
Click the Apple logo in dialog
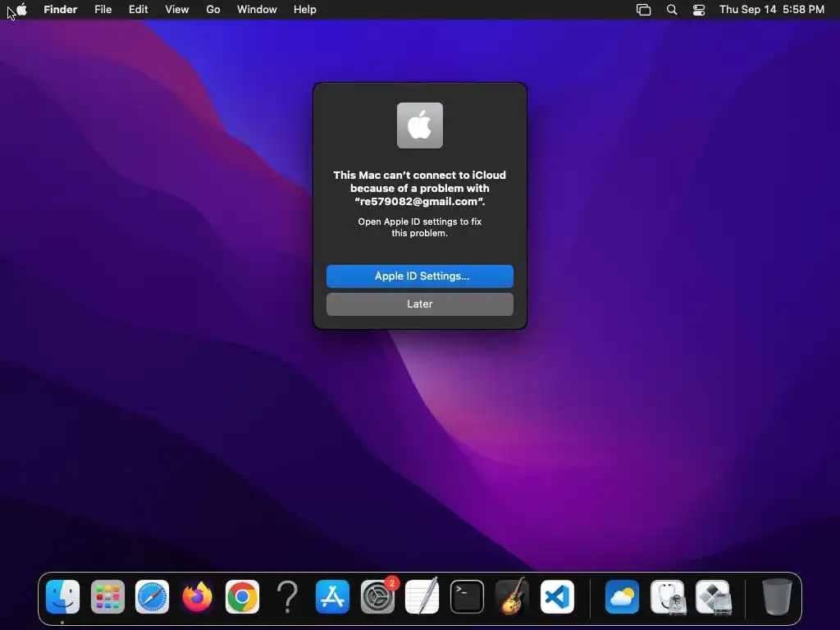click(420, 126)
